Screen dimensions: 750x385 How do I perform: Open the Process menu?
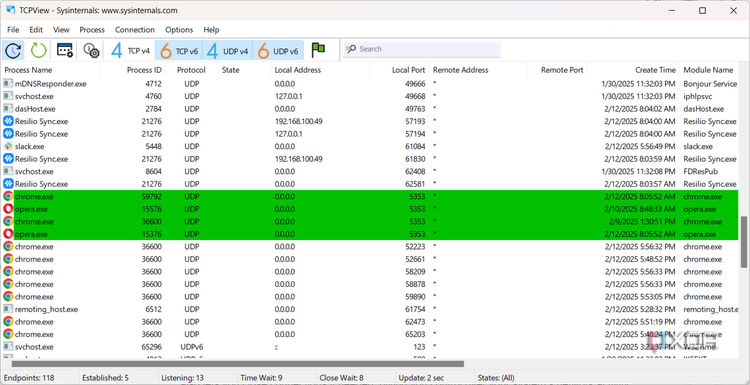tap(92, 30)
